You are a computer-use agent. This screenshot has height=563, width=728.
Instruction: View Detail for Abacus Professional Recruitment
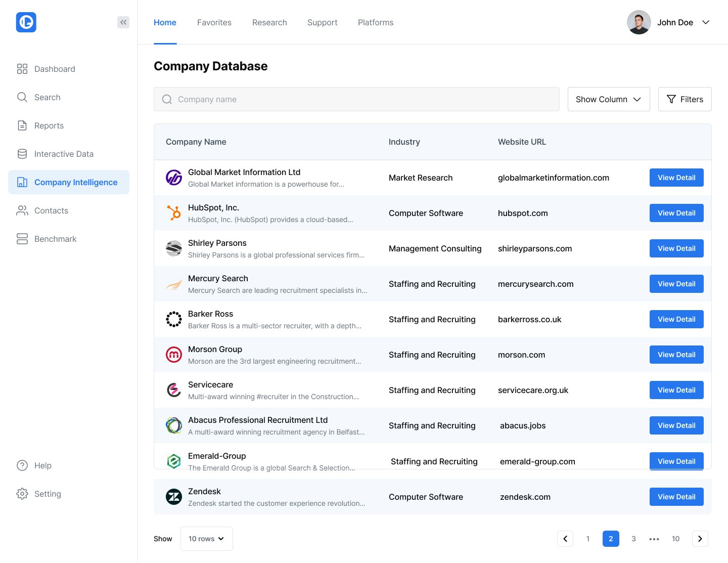click(676, 425)
